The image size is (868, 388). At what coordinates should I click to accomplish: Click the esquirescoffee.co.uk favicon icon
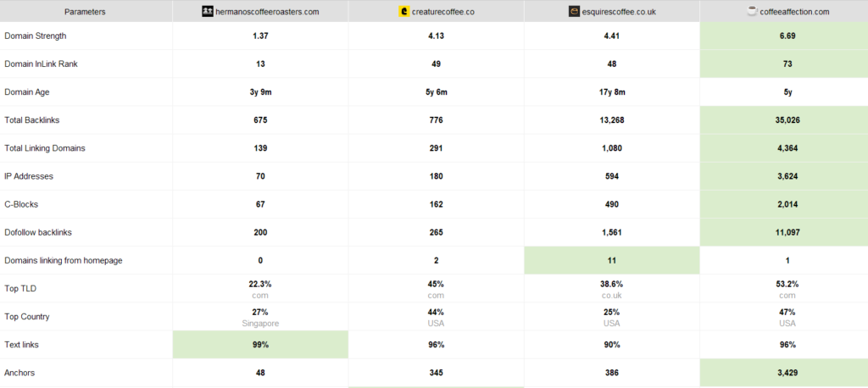pyautogui.click(x=575, y=12)
